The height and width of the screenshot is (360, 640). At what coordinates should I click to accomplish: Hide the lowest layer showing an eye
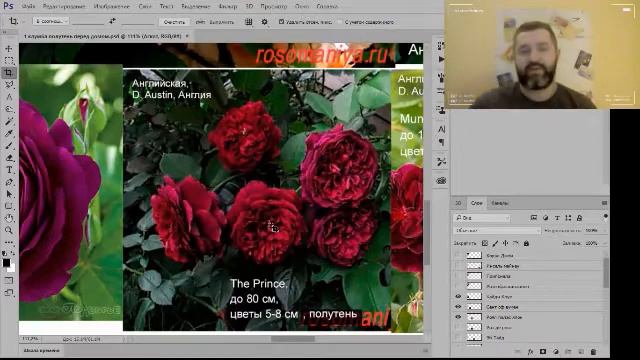coord(458,317)
